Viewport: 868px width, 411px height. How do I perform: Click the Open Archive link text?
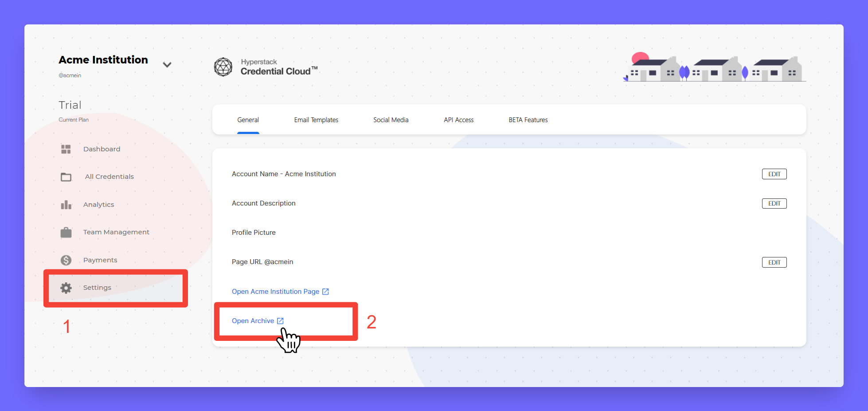tap(253, 321)
